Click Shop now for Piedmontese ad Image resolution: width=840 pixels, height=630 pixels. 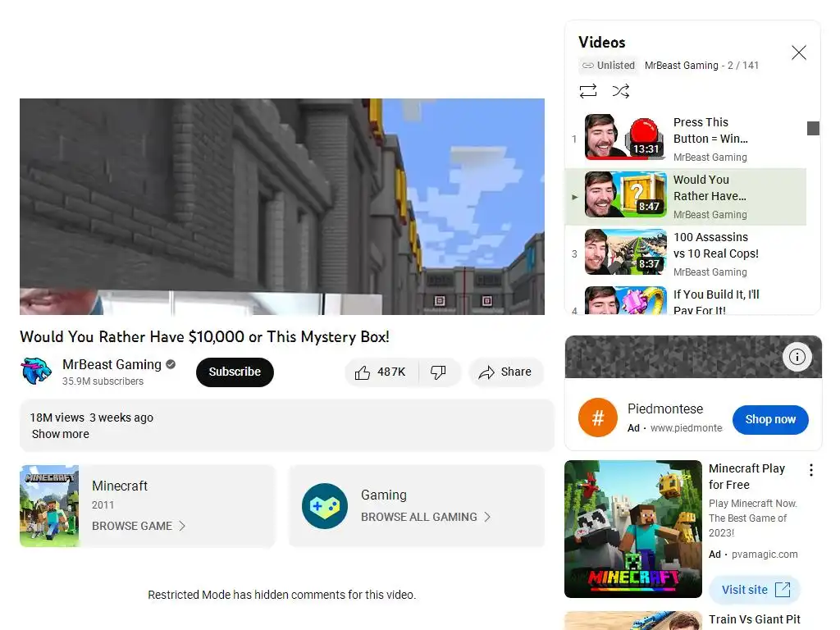tap(770, 419)
